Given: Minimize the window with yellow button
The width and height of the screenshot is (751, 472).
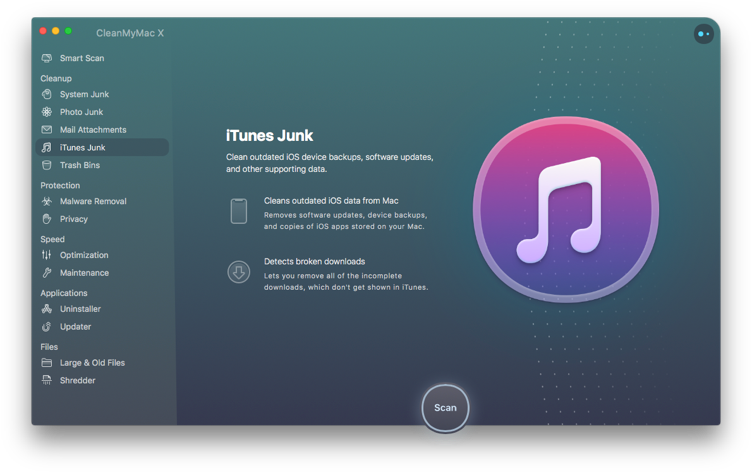Looking at the screenshot, I should click(x=56, y=31).
